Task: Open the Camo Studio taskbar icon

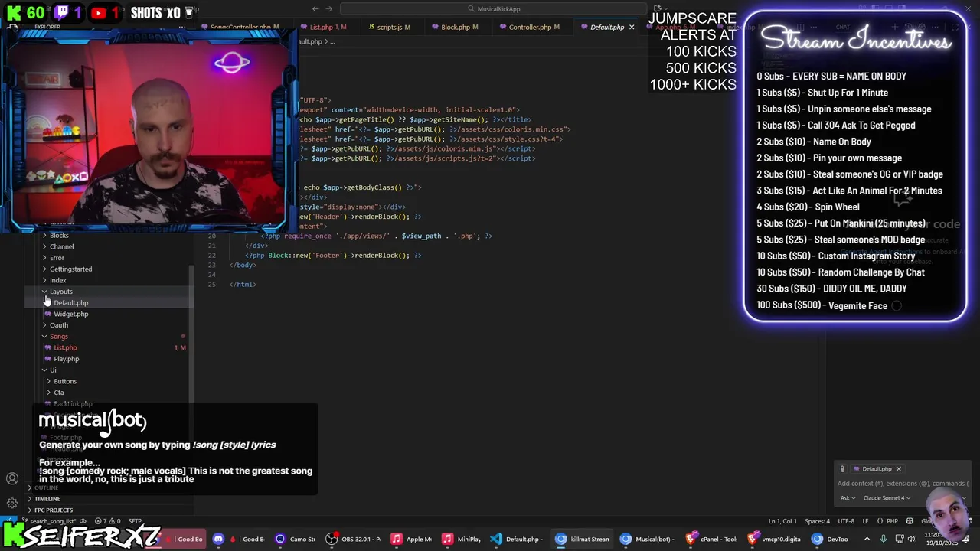Action: pos(294,539)
